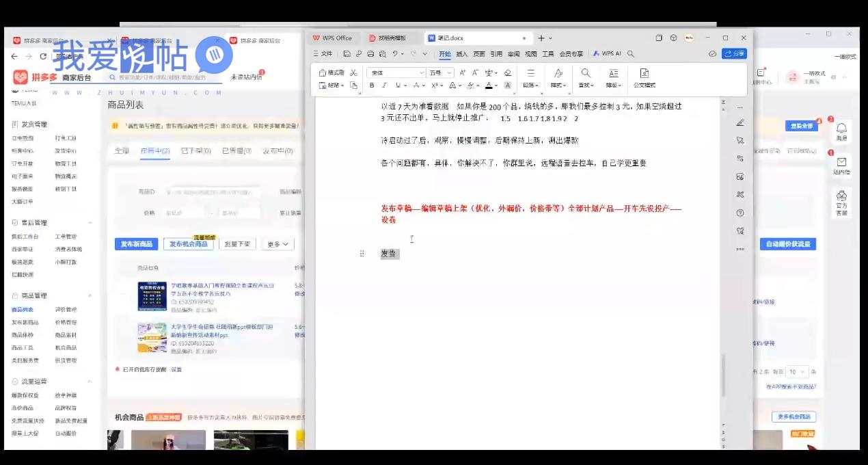Viewport: 868px width, 465px height.
Task: Open the 消息 bell icon in Pinduoduo
Action: coord(841,128)
